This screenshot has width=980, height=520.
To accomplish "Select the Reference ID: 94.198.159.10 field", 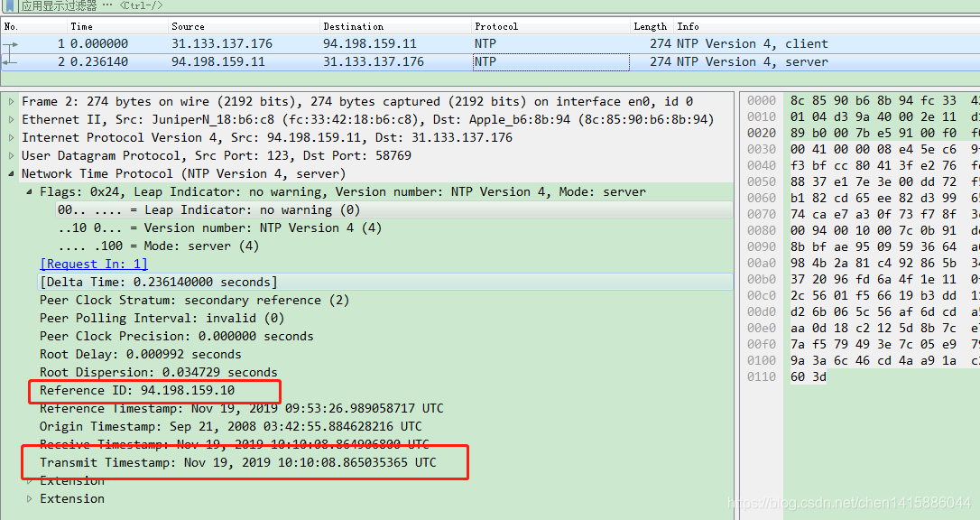I will tap(137, 391).
